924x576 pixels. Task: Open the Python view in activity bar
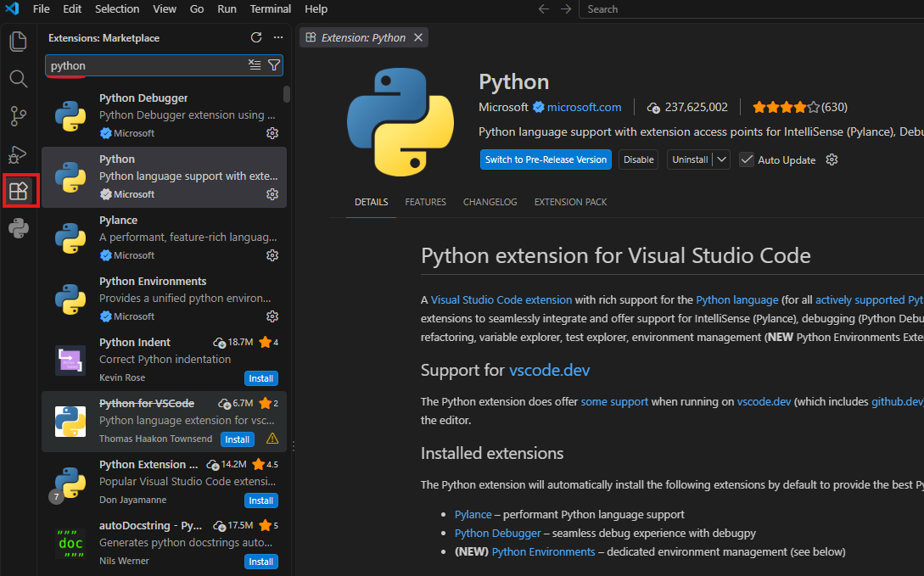[x=19, y=228]
